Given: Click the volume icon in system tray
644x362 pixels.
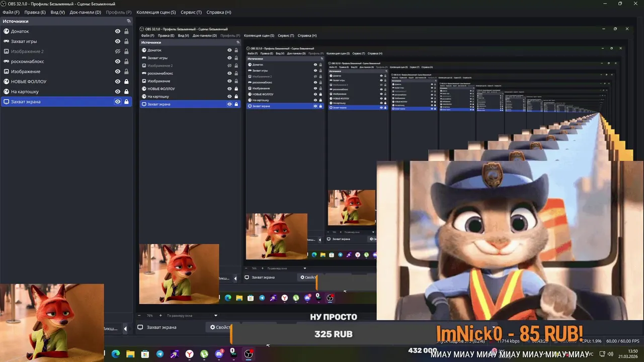Looking at the screenshot, I should 610,354.
